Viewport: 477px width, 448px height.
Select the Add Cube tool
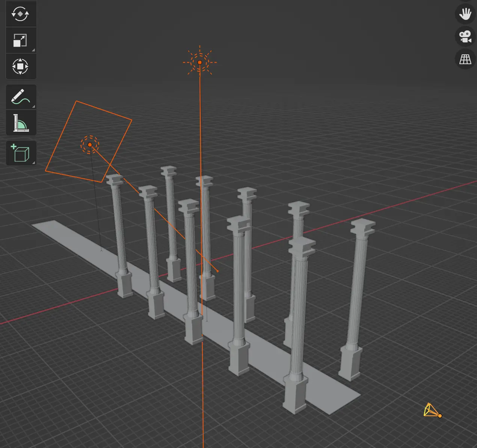point(21,153)
